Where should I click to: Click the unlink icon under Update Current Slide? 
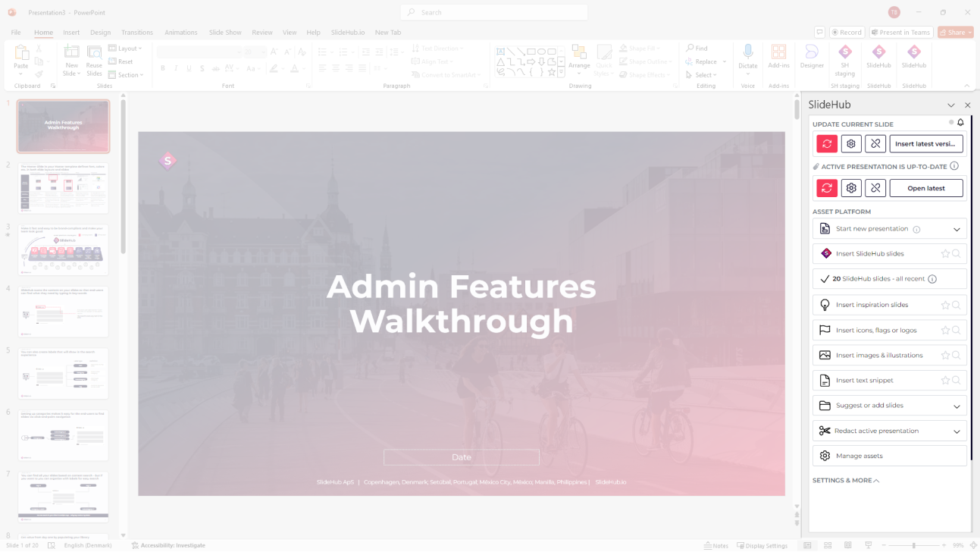[875, 143]
